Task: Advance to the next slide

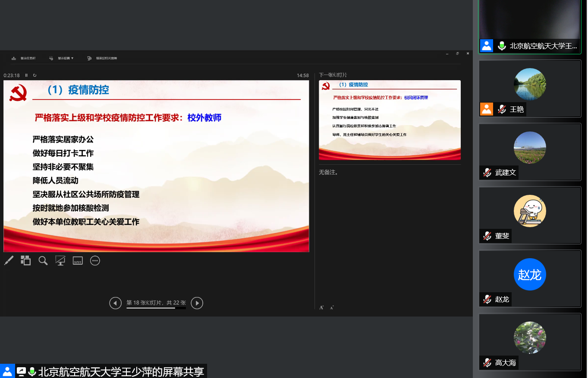Action: (x=197, y=303)
